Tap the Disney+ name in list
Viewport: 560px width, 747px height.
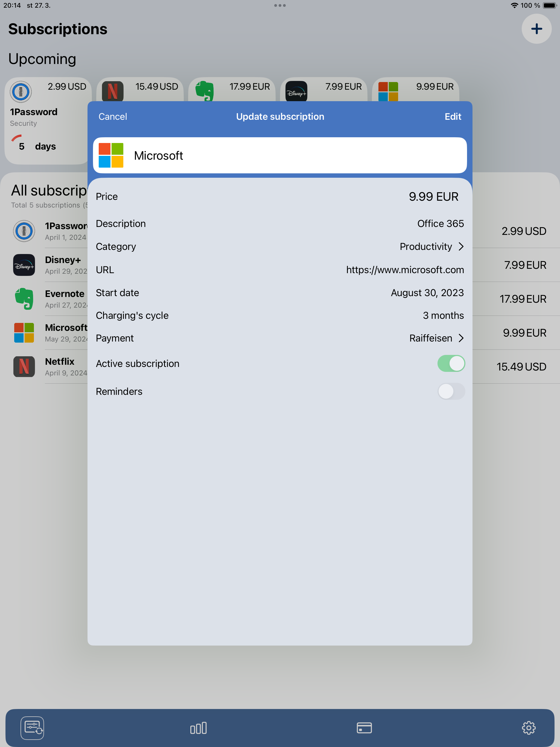tap(63, 259)
